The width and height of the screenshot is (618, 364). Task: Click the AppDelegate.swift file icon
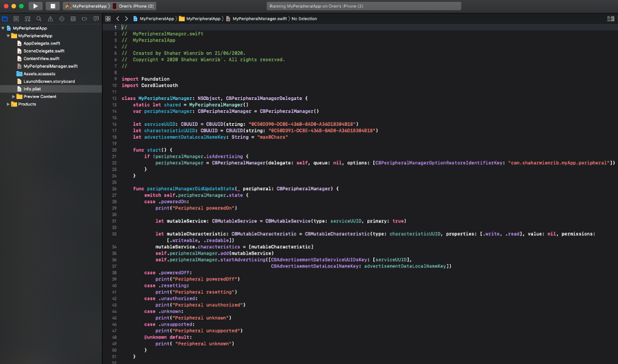[x=19, y=43]
